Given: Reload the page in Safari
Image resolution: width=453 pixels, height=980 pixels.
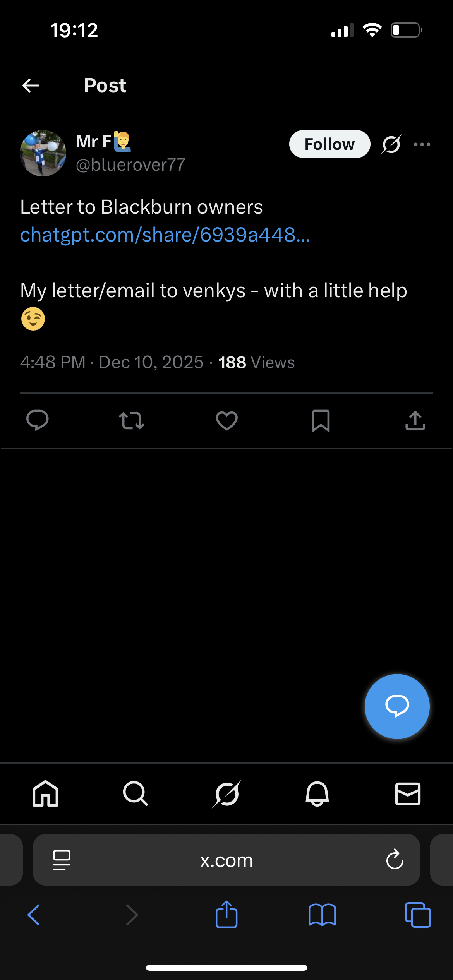Looking at the screenshot, I should 395,860.
